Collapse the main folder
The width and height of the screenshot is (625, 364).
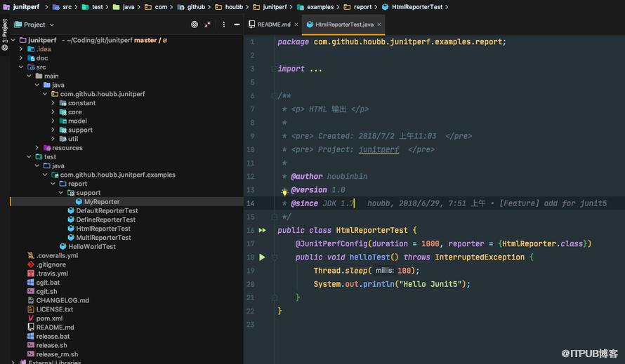(29, 76)
